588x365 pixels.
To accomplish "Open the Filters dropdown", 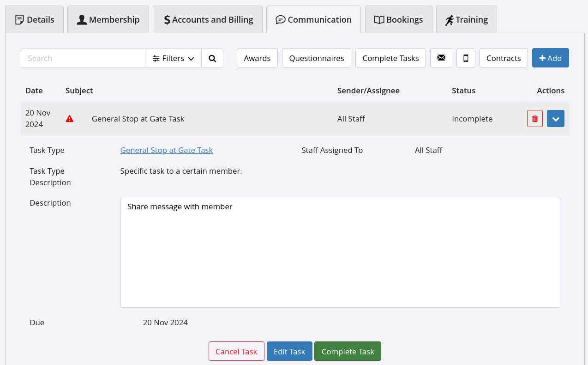I will (173, 58).
